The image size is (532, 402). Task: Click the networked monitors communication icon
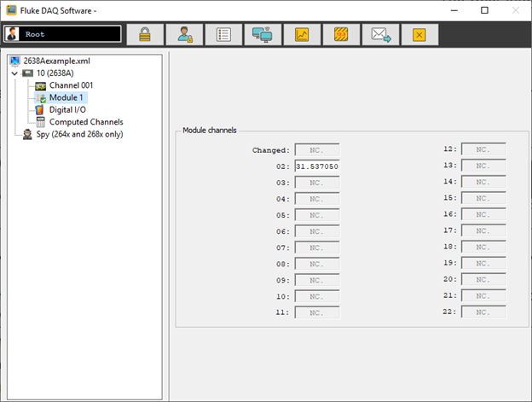263,34
